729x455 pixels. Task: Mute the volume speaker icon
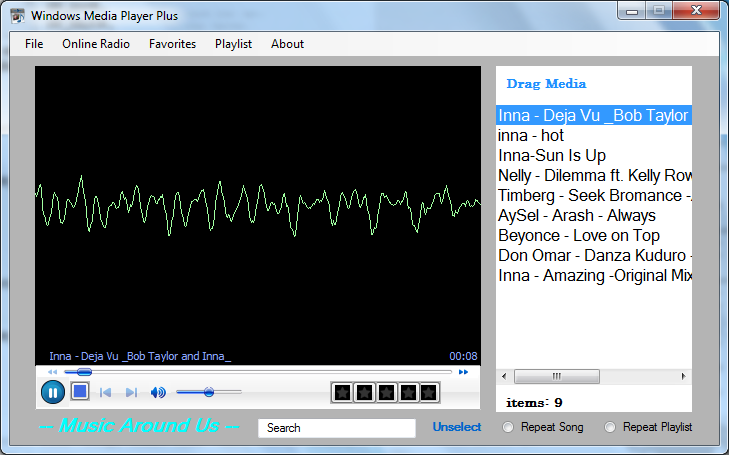pos(158,393)
